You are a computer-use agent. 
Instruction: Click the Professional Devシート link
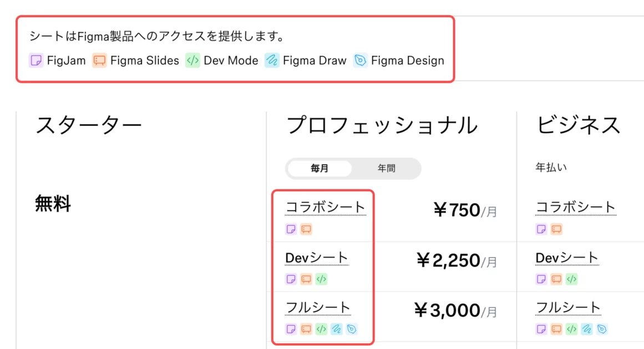[x=317, y=258]
